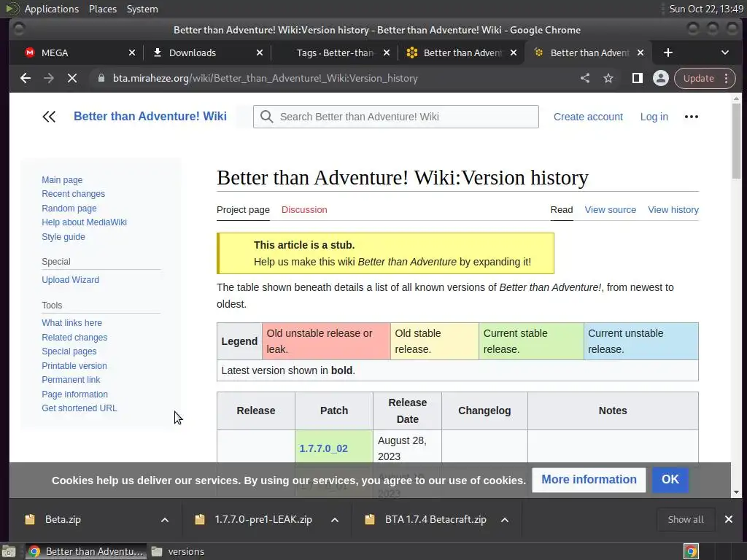Close the downloads bar

pos(729,519)
